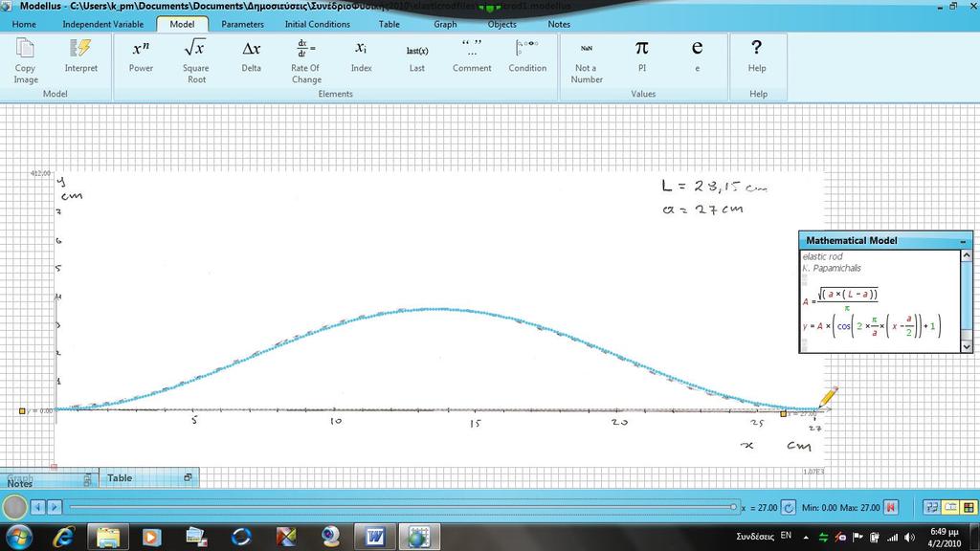Click the Copy Image icon

[26, 60]
